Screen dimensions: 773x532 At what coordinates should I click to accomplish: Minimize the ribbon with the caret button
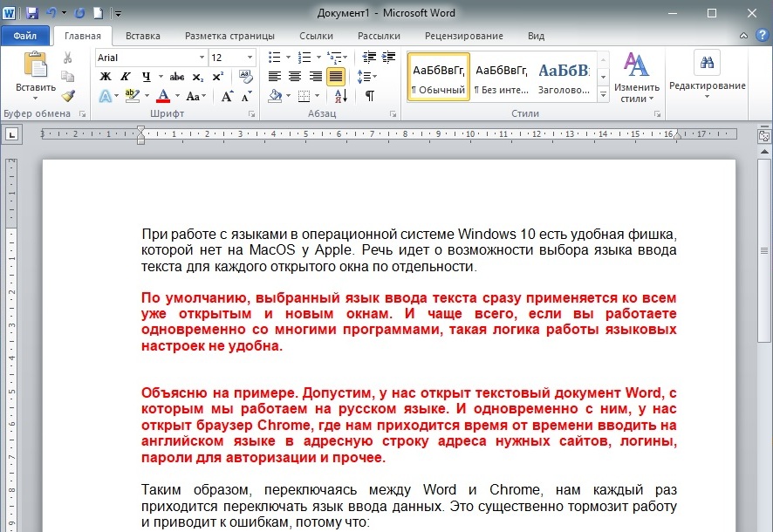[744, 36]
